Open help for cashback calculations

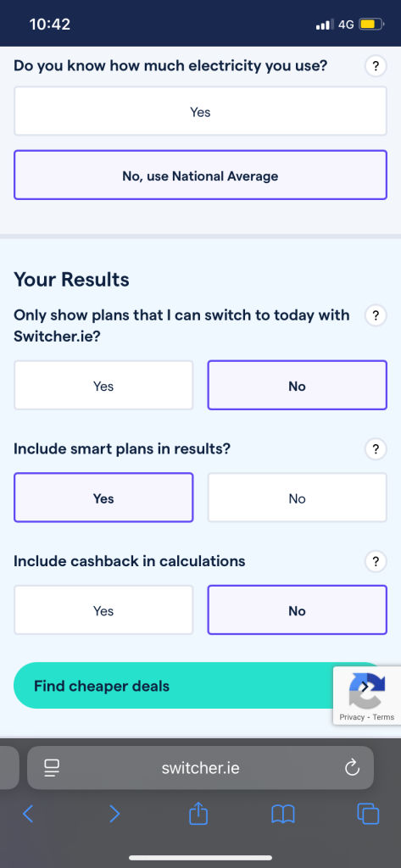coord(376,562)
